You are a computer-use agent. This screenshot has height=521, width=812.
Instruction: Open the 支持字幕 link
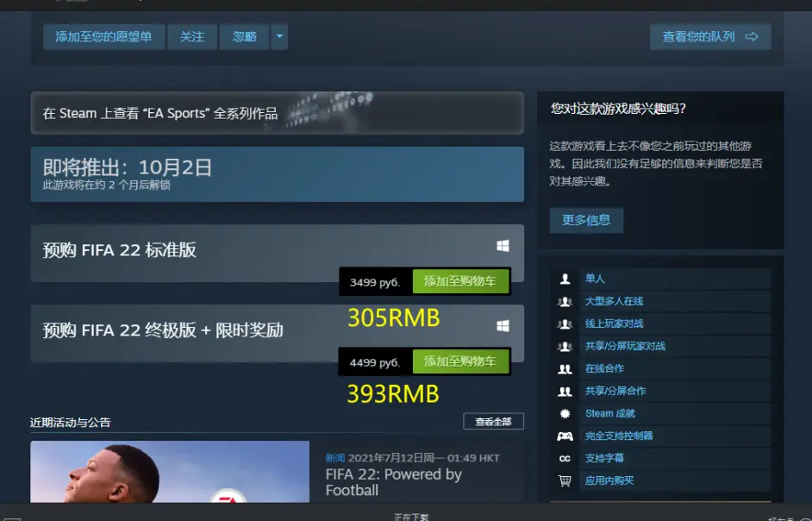604,459
